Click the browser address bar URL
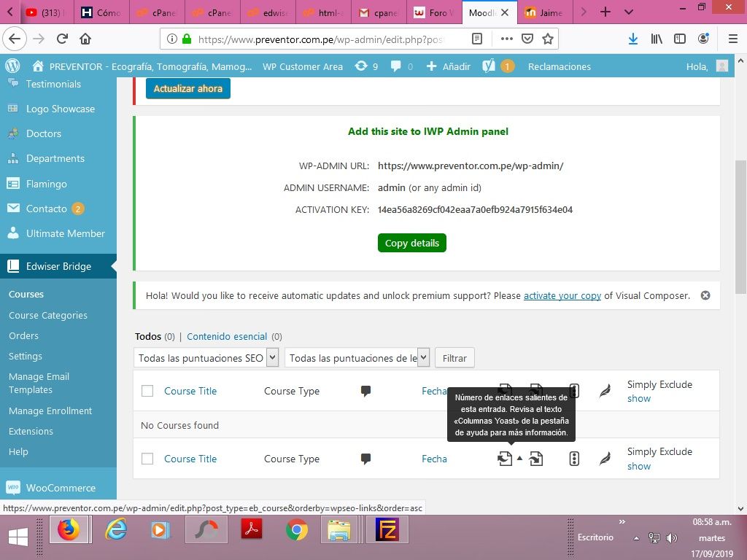 point(320,39)
